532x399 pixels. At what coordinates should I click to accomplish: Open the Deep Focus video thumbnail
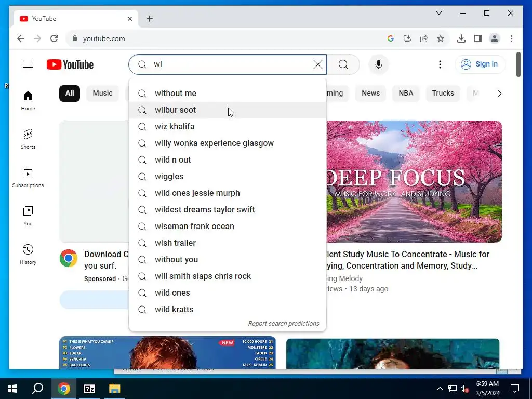(x=414, y=181)
